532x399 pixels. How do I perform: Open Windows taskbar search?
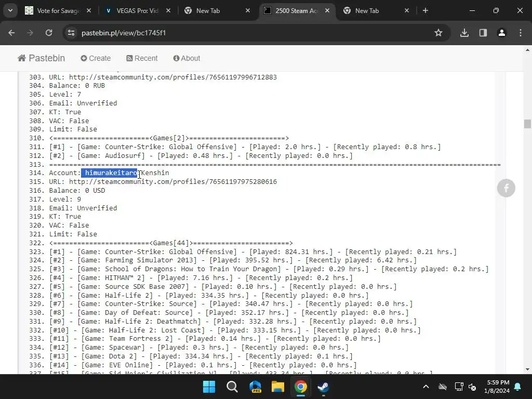(232, 387)
